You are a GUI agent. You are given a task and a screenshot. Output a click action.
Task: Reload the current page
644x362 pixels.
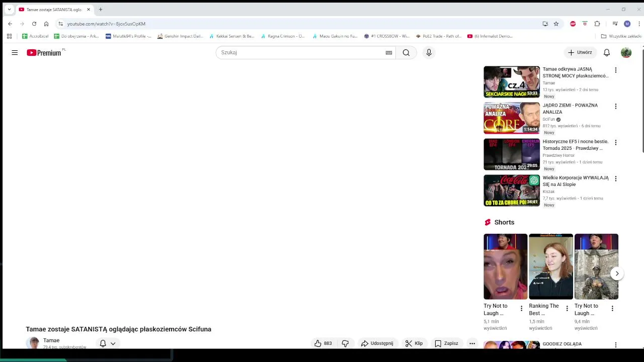point(34,24)
